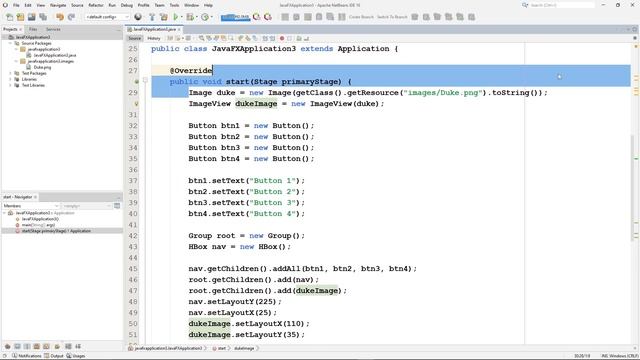Open the Members dropdown in Navigator
The image size is (640, 360).
click(31, 206)
